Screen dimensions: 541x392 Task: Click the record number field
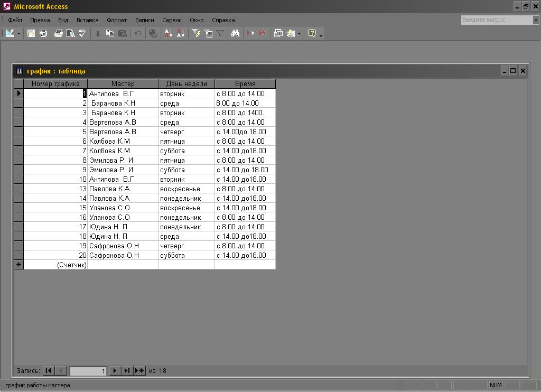pyautogui.click(x=88, y=371)
